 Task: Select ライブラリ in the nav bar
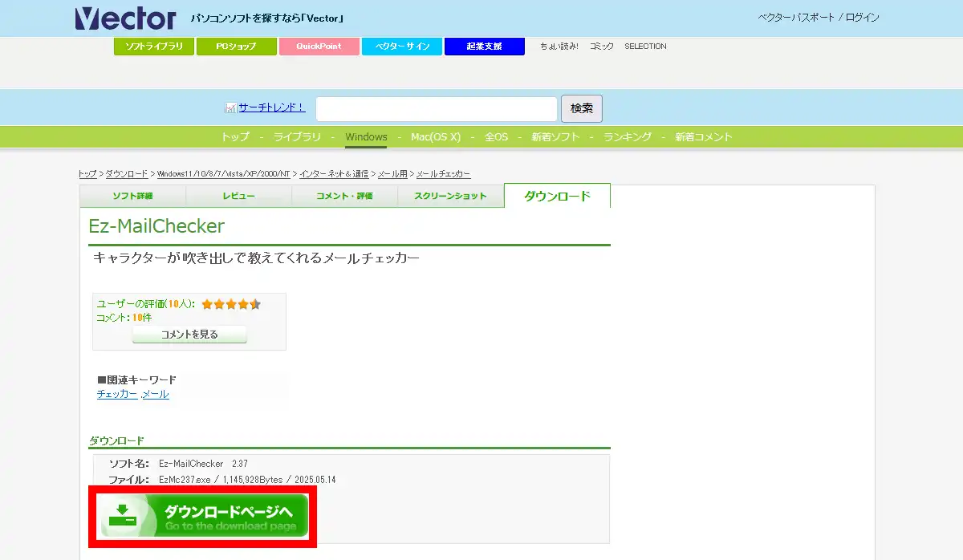(x=297, y=137)
